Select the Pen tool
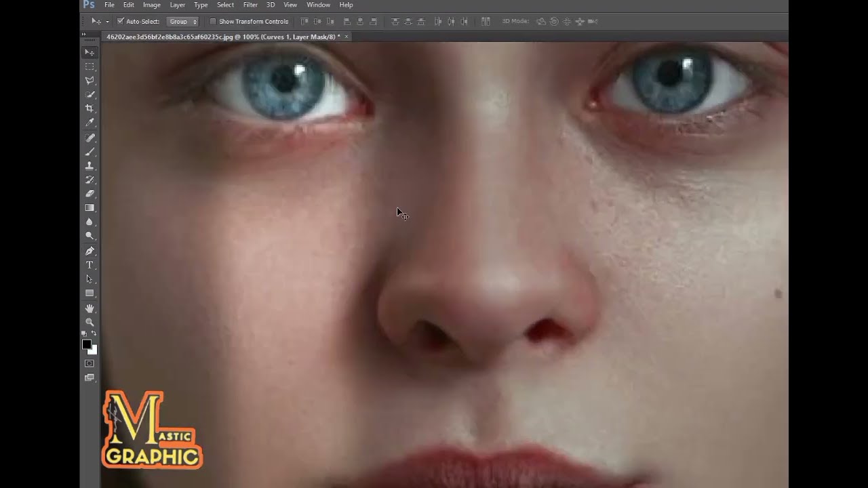Image resolution: width=868 pixels, height=488 pixels. [x=90, y=251]
